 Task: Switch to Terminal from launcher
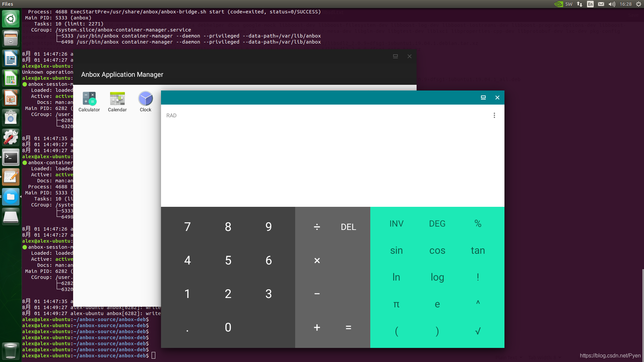(x=11, y=158)
